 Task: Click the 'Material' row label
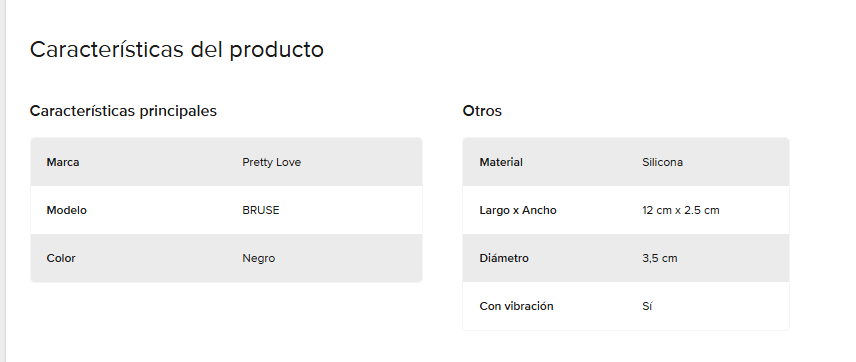[x=501, y=162]
